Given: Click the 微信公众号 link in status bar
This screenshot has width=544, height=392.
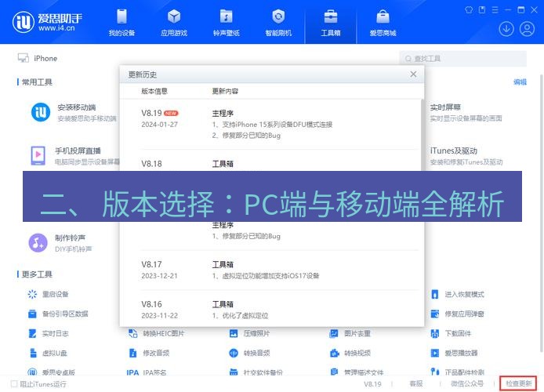Looking at the screenshot, I should (x=466, y=383).
